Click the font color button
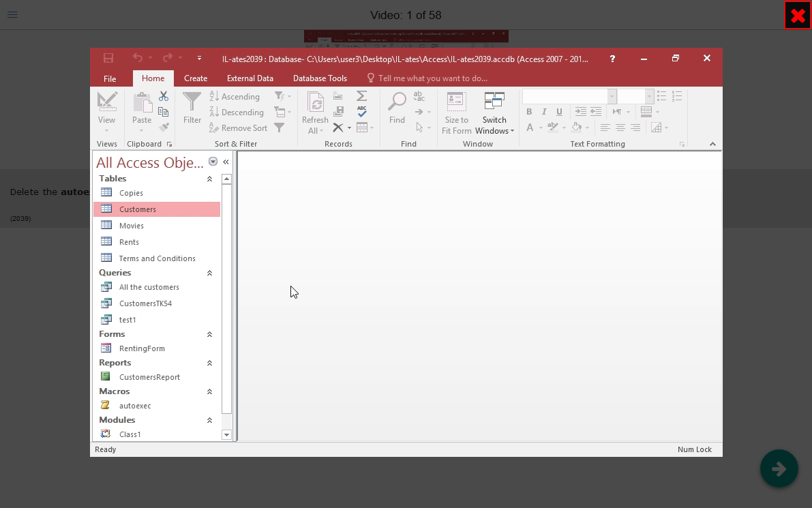This screenshot has width=812, height=508. coord(530,128)
